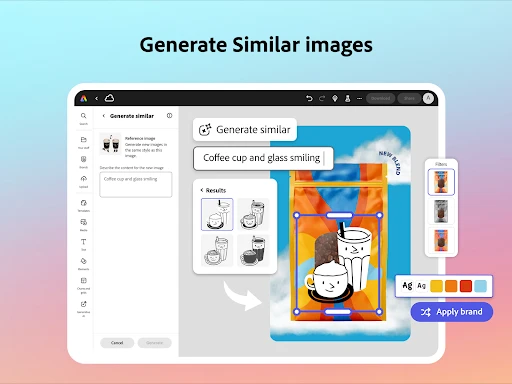
Task: Undo the last action
Action: tap(309, 98)
